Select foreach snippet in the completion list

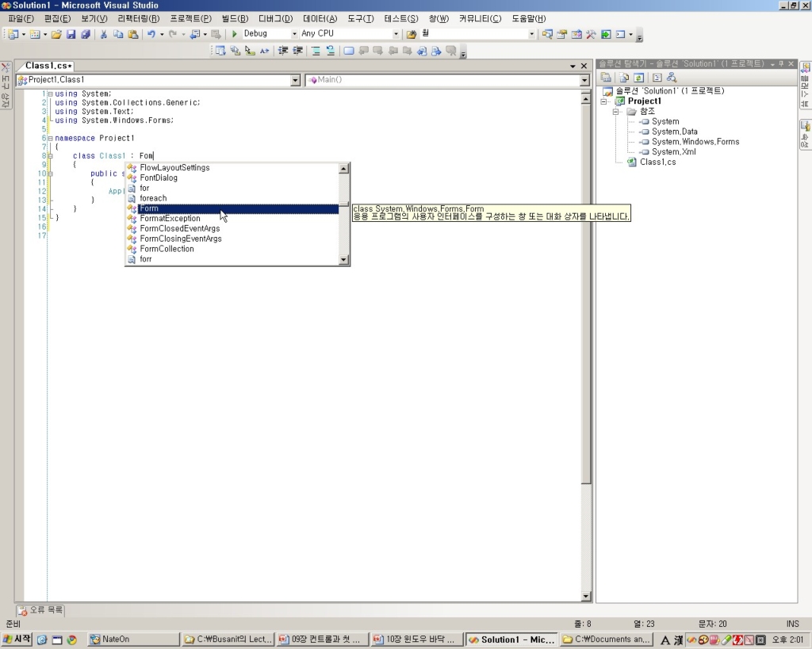(153, 198)
